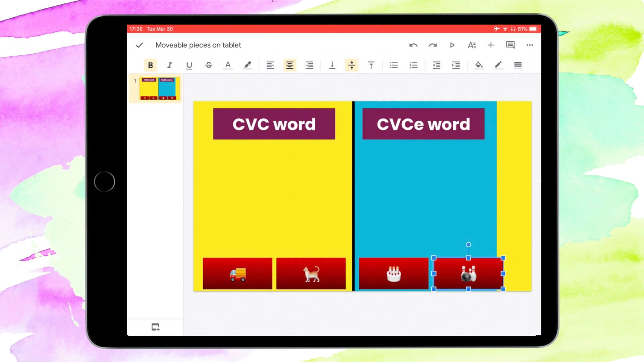Enable underline formatting
This screenshot has height=362, width=644.
click(189, 65)
